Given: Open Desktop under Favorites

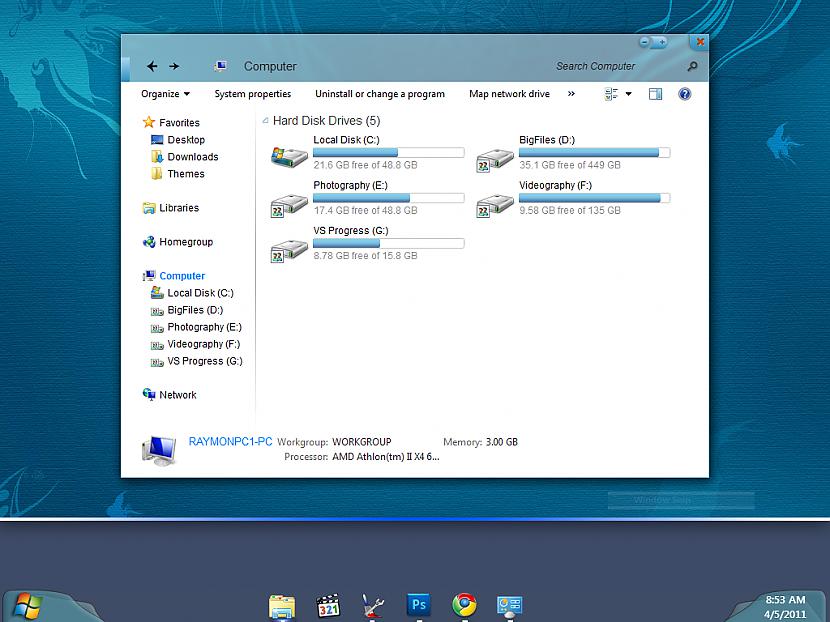Looking at the screenshot, I should [x=186, y=140].
